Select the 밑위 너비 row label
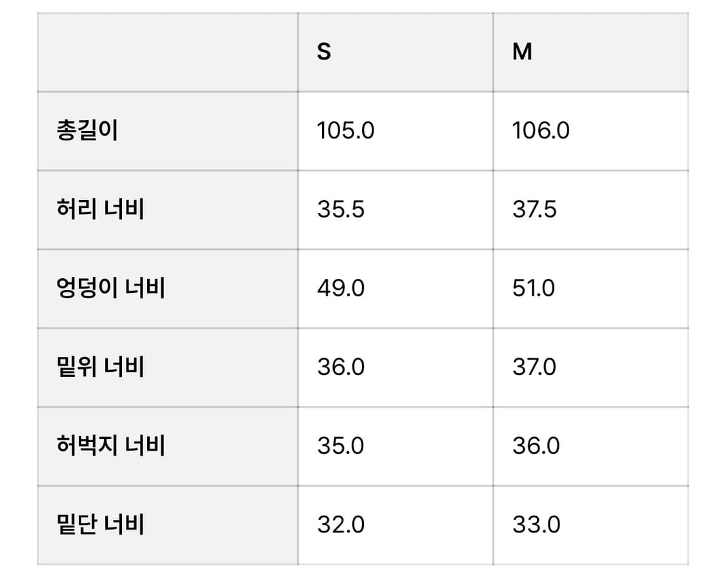The height and width of the screenshot is (588, 726). point(100,367)
